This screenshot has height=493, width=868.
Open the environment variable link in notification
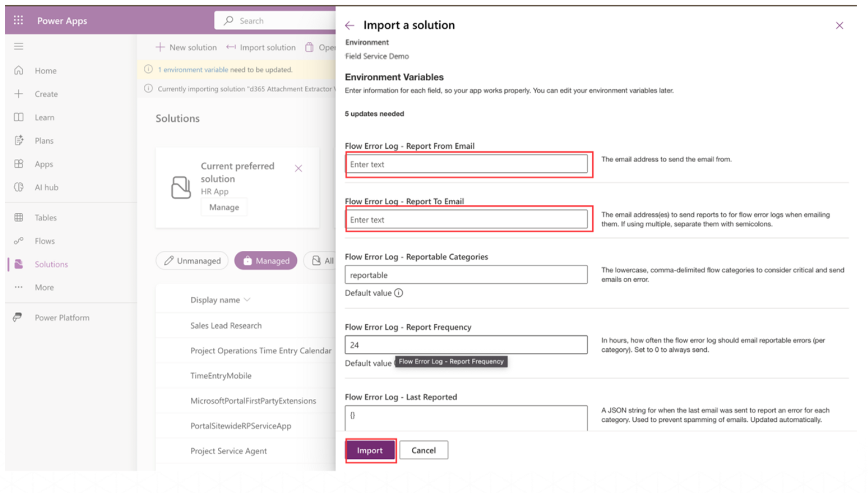193,70
